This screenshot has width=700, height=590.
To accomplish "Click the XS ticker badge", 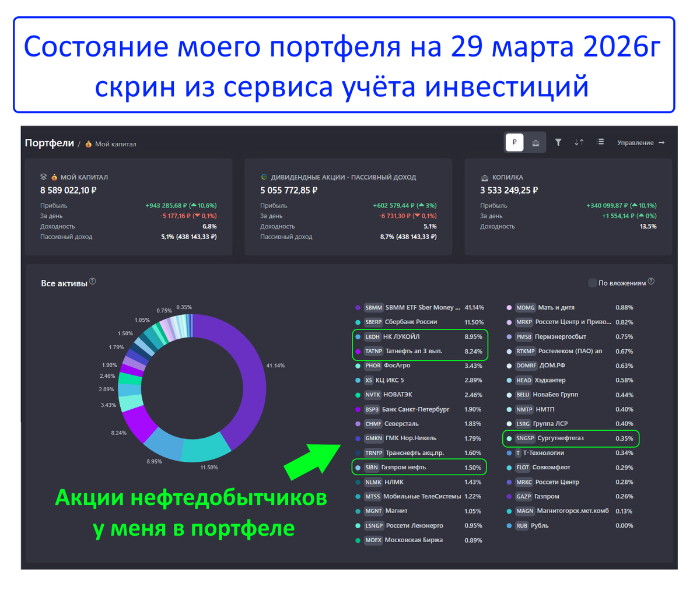I will tap(369, 380).
